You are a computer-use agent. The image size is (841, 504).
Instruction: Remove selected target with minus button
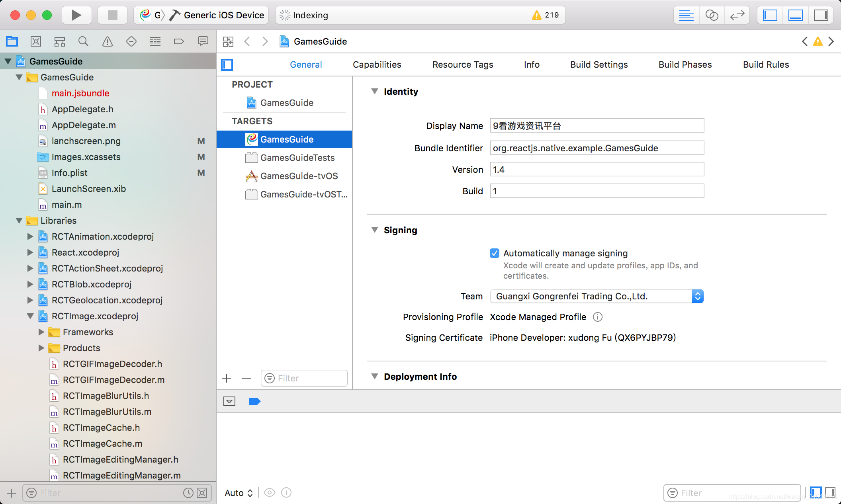coord(246,378)
